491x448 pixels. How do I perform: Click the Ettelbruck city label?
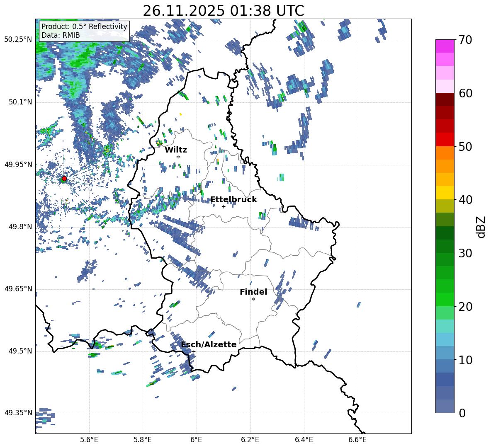click(233, 200)
